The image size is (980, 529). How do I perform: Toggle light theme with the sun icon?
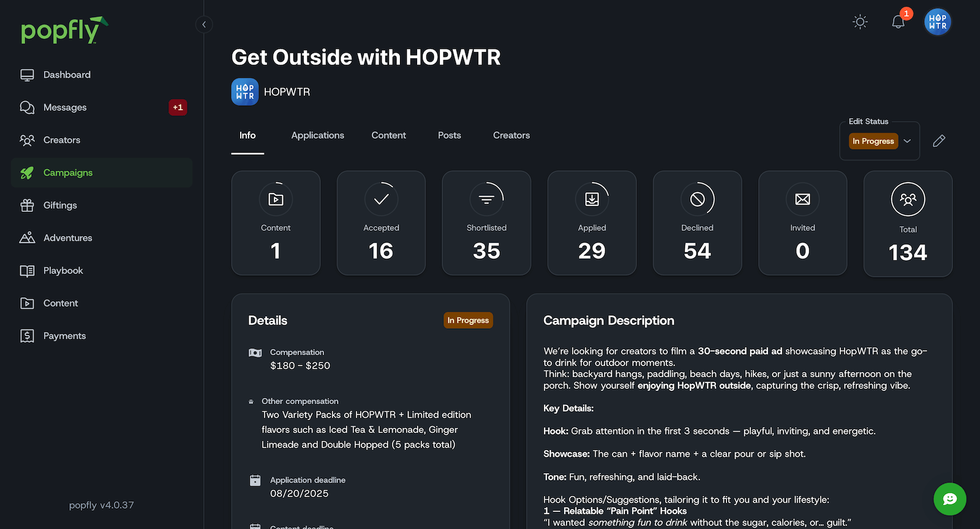coord(860,22)
